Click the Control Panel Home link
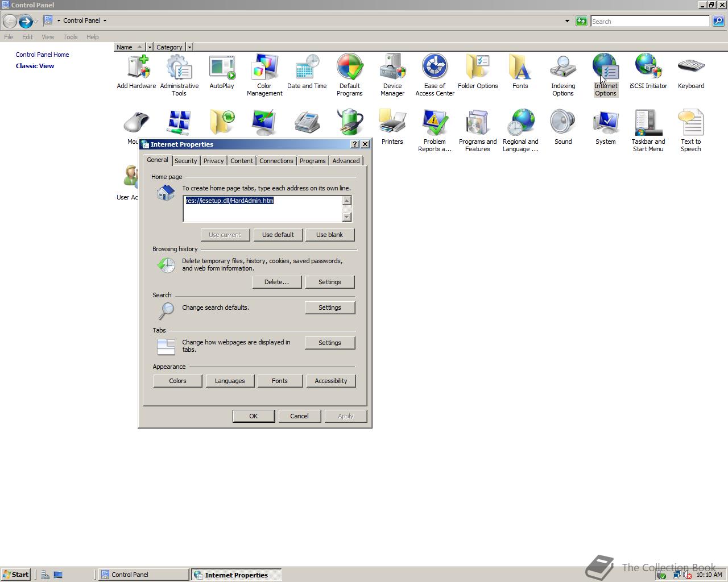 pos(43,55)
